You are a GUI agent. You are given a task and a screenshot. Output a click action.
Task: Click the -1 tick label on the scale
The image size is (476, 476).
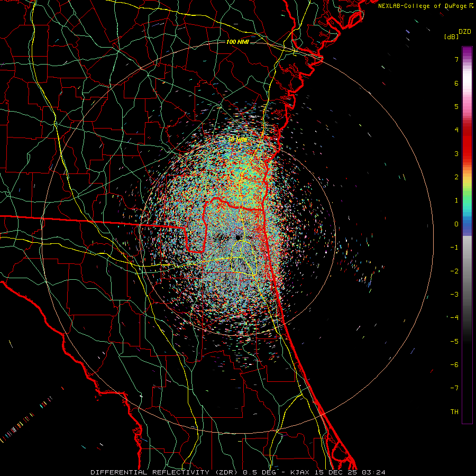[454, 248]
